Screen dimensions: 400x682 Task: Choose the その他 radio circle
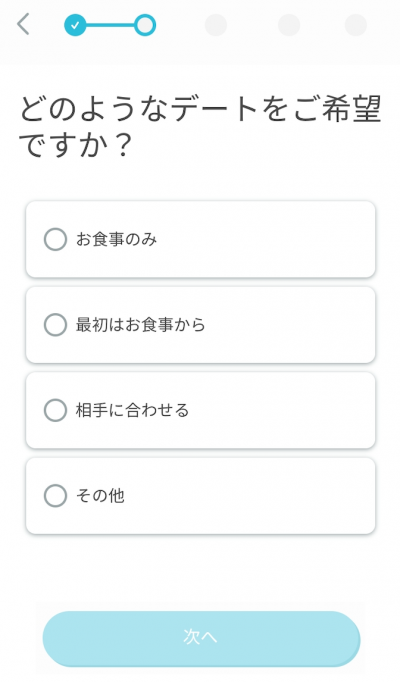coord(55,496)
